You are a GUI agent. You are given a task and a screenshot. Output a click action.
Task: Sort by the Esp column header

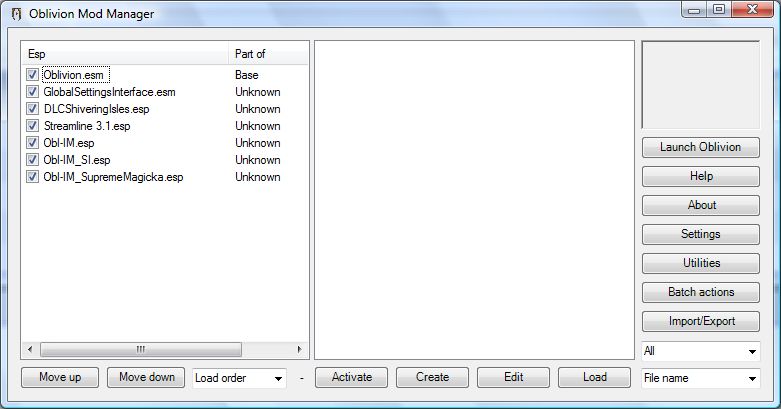tap(125, 54)
